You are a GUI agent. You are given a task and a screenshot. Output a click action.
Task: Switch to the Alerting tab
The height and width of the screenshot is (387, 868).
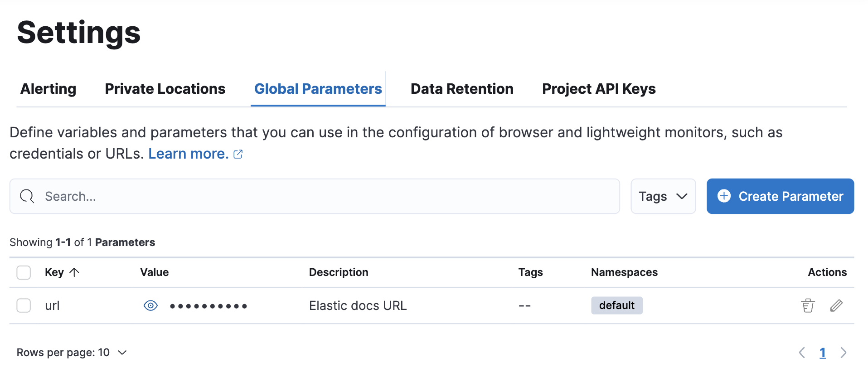(48, 89)
